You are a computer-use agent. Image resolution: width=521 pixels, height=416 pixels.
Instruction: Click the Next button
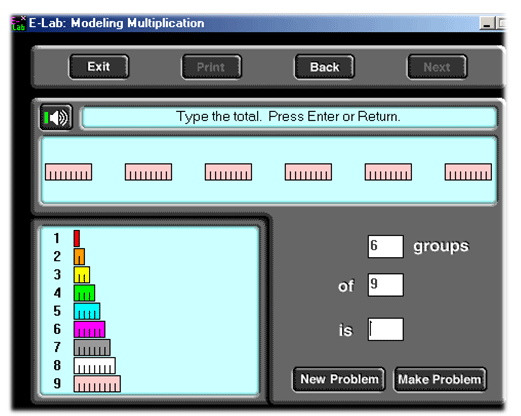click(437, 67)
